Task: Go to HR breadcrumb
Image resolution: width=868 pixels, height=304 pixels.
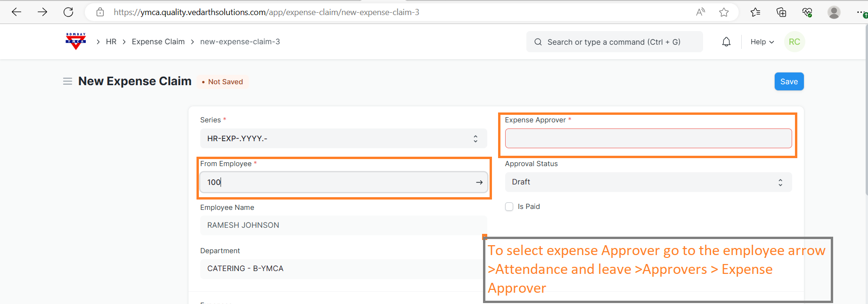Action: click(111, 42)
